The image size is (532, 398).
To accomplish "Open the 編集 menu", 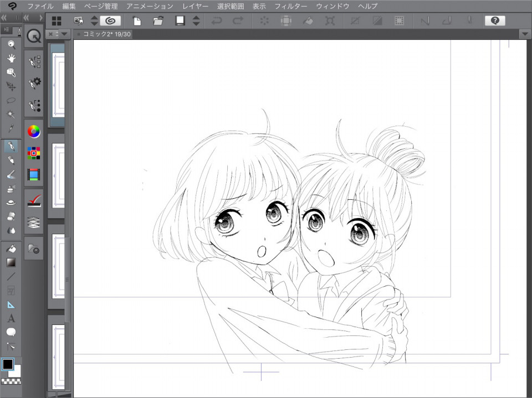I will tap(69, 6).
